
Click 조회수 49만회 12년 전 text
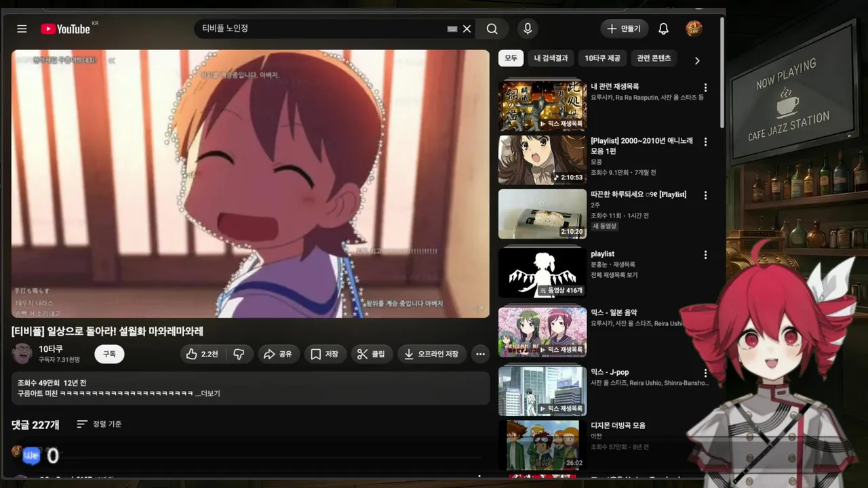(x=52, y=383)
